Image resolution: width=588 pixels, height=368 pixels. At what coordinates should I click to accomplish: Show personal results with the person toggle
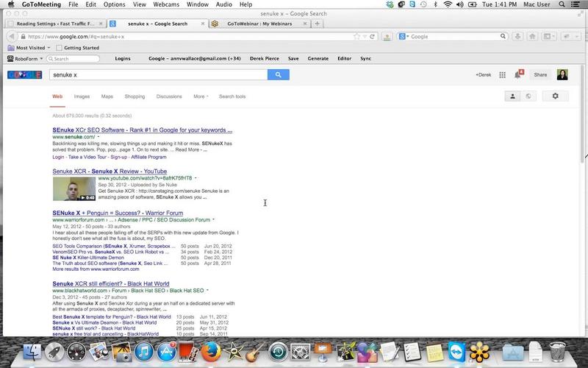click(512, 96)
